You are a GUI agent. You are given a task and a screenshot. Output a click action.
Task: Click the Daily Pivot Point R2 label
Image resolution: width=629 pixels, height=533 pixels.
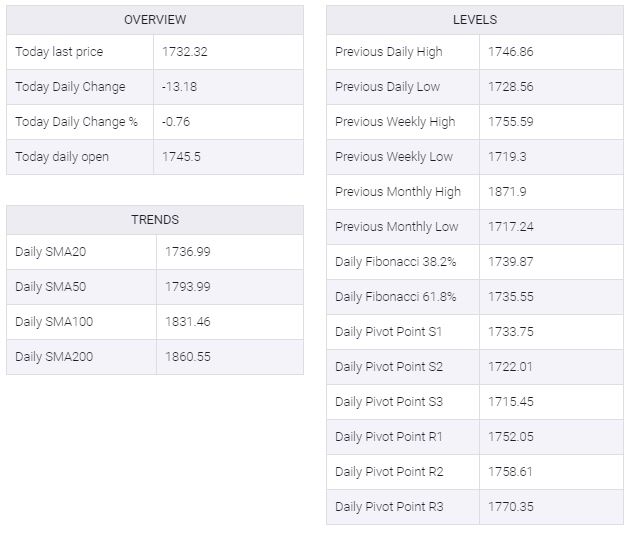pyautogui.click(x=389, y=472)
